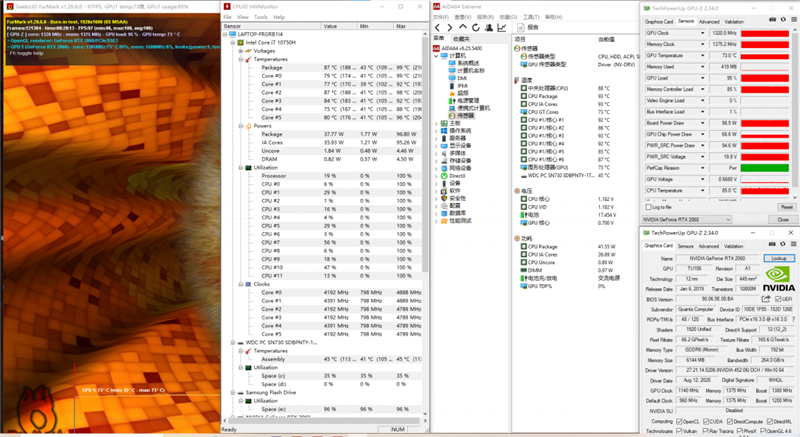
Task: Open Validation tab in GPU-Z Graphics Card window
Action: pyautogui.click(x=733, y=246)
